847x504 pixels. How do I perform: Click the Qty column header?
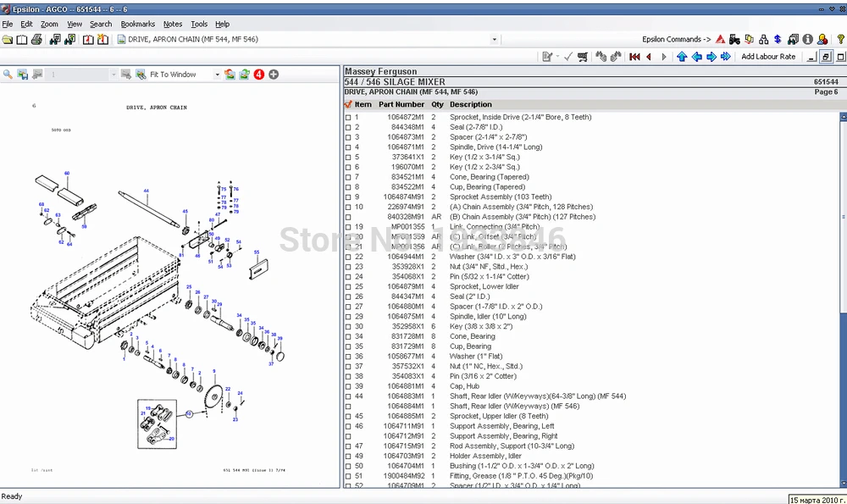(x=437, y=105)
